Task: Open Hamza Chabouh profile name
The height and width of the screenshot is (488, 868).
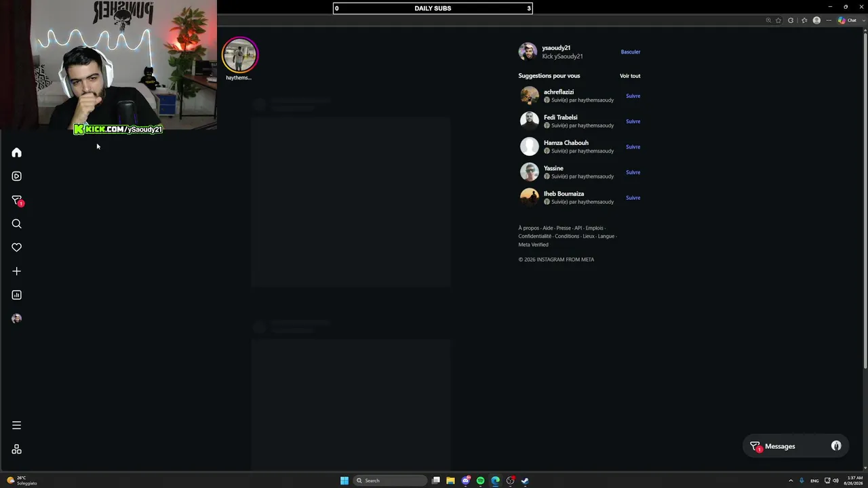Action: coord(566,143)
